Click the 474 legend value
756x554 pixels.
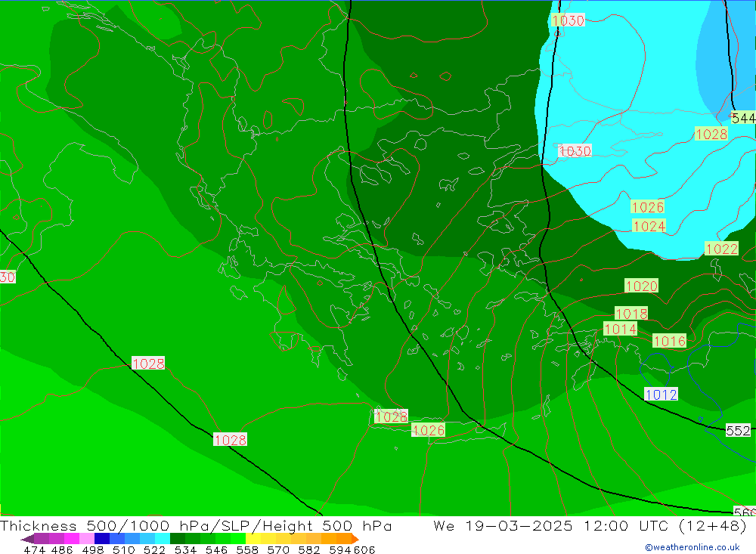tap(33, 549)
